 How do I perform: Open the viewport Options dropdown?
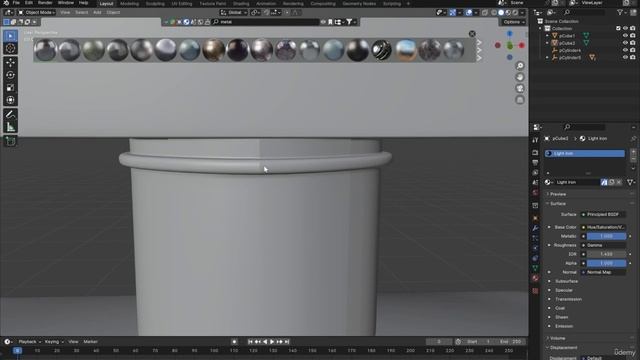[513, 22]
